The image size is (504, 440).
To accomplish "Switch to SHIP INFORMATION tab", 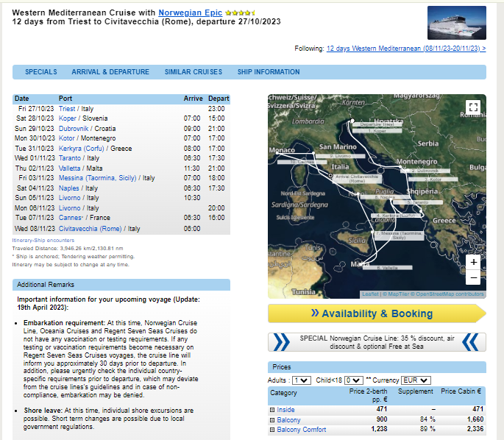I will click(269, 72).
